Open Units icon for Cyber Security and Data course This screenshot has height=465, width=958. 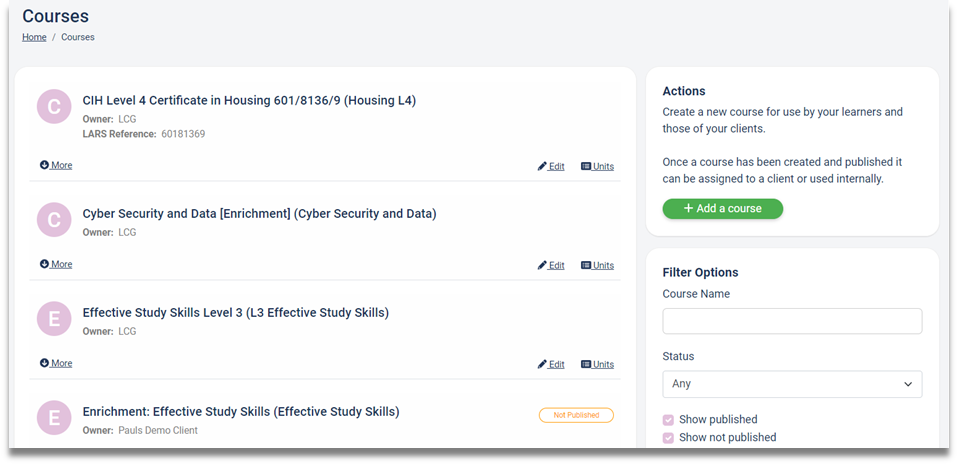[x=586, y=265]
